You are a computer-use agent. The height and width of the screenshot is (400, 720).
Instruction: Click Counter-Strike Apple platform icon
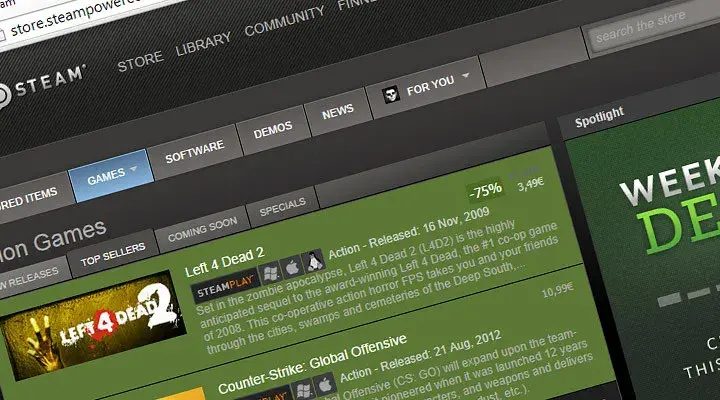click(326, 384)
